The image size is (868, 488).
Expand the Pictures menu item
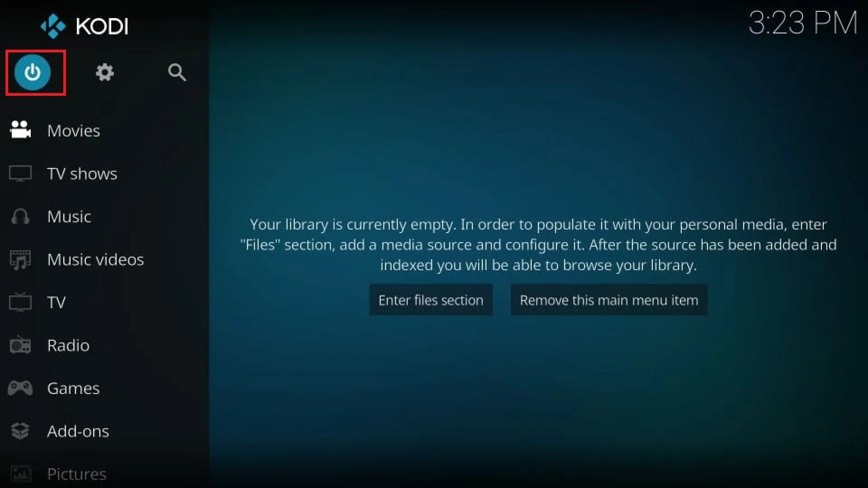[x=76, y=473]
